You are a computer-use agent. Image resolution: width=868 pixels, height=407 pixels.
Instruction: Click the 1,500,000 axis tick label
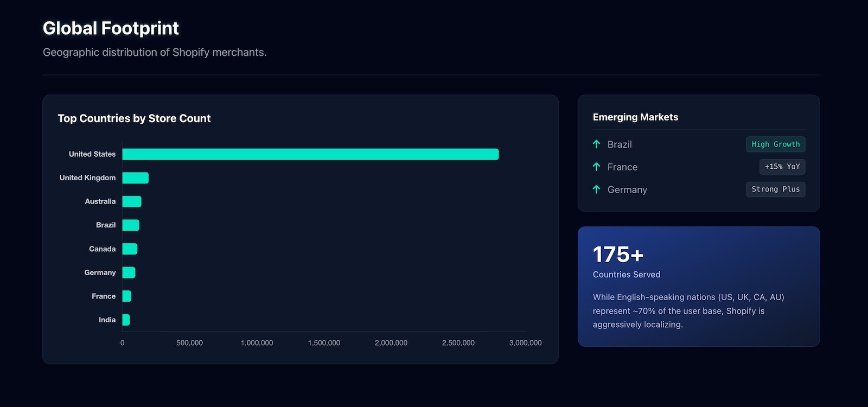[x=324, y=343]
